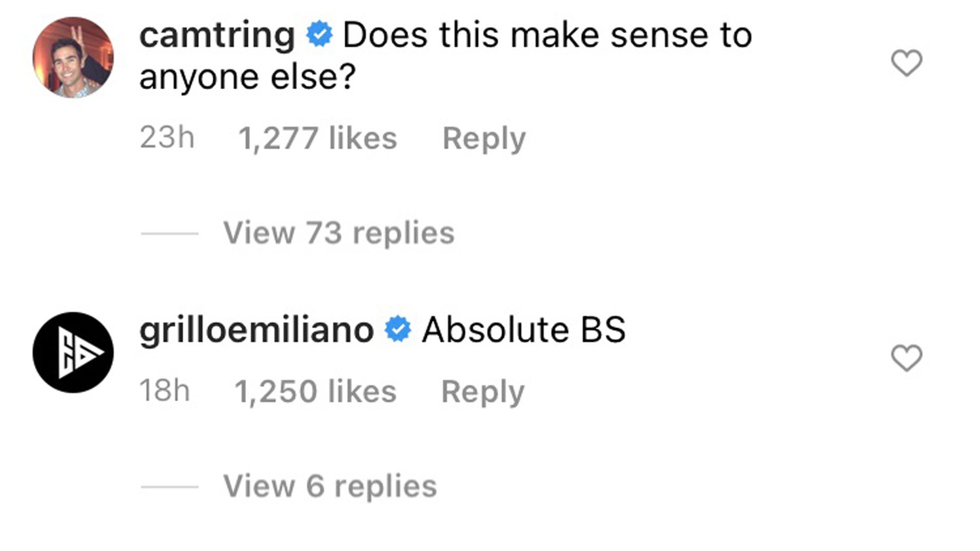
Task: Like the camtring comment with the heart
Action: click(906, 63)
